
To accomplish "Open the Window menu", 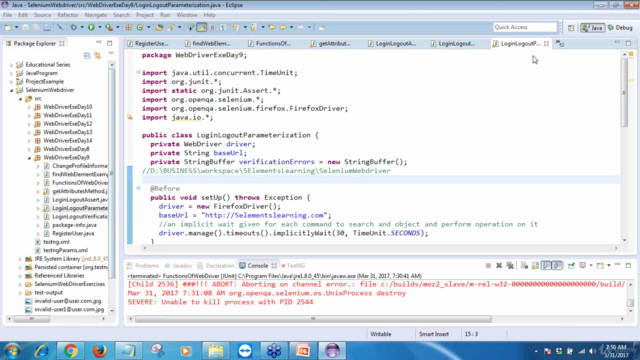I will 187,15.
